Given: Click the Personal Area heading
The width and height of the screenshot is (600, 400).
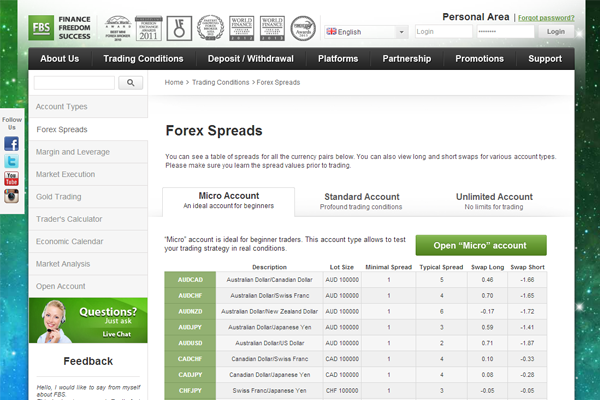Looking at the screenshot, I should (x=476, y=17).
